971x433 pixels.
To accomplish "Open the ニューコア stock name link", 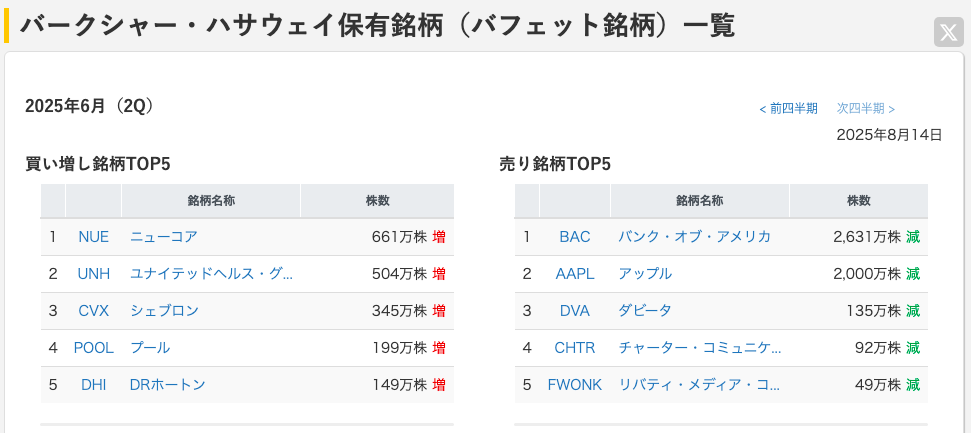I will point(163,237).
